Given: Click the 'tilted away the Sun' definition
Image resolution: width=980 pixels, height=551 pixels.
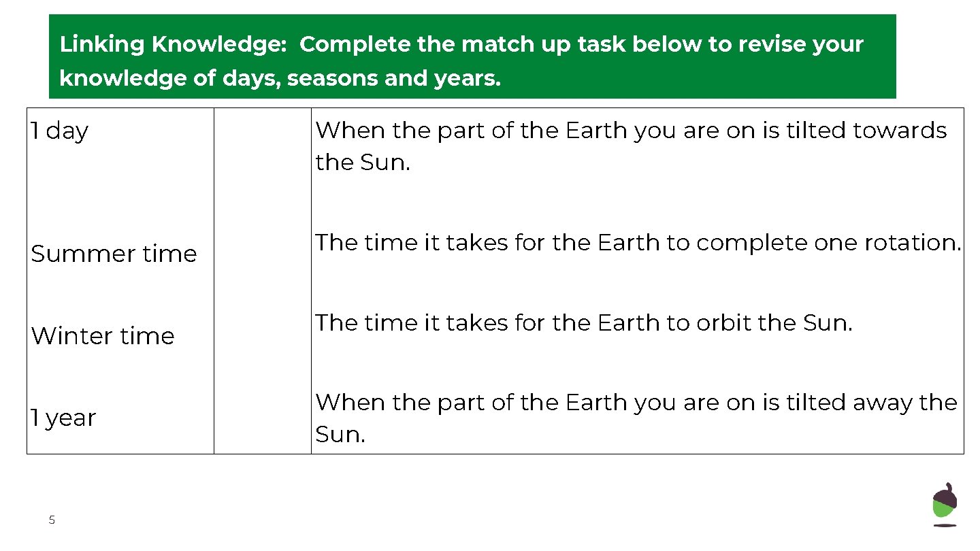Looking at the screenshot, I should click(636, 418).
